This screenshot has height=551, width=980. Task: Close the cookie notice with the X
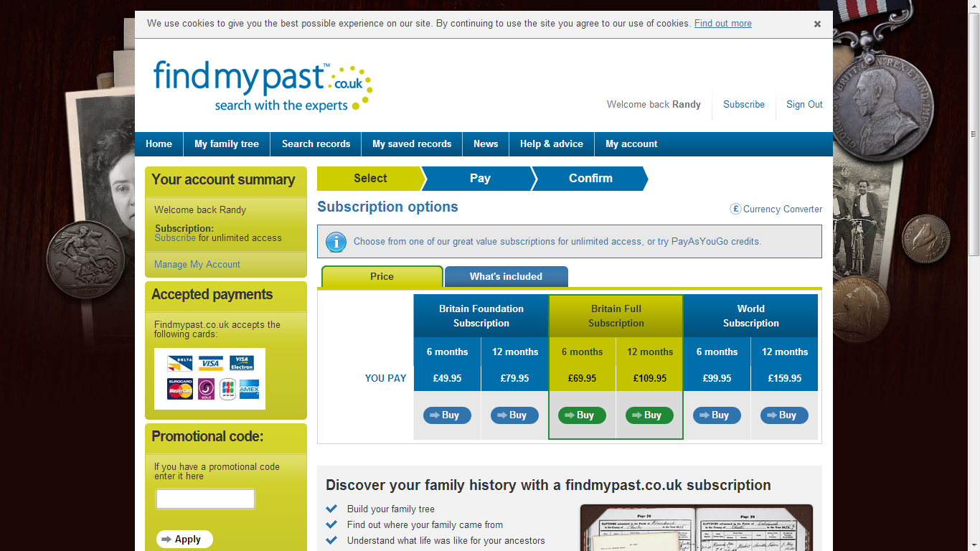tap(817, 24)
